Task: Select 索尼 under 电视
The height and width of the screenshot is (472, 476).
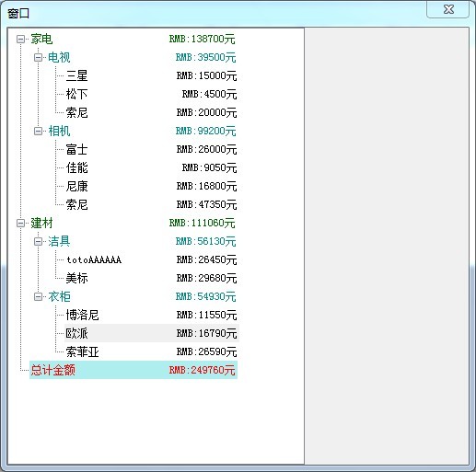Action: (152, 112)
